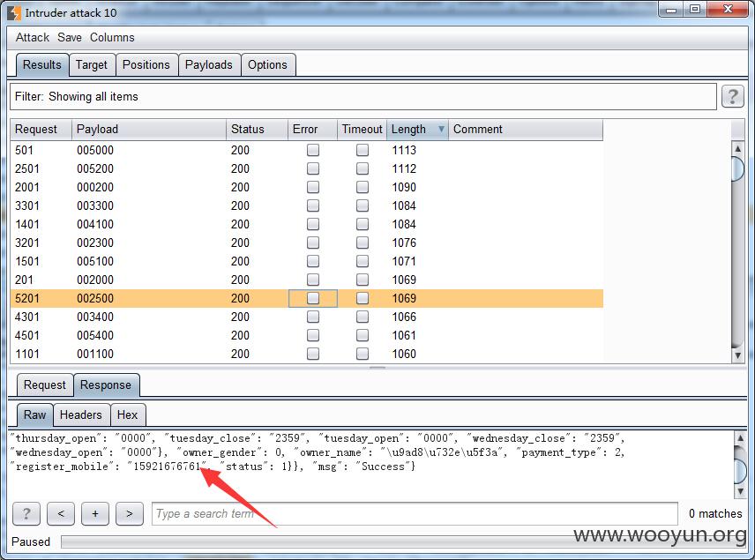Toggle Error checkbox for request 501
Screen dimensions: 755x560
(313, 150)
